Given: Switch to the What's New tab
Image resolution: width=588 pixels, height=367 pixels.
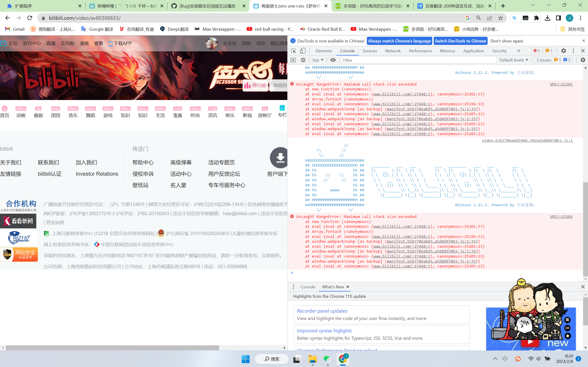Looking at the screenshot, I should point(333,287).
